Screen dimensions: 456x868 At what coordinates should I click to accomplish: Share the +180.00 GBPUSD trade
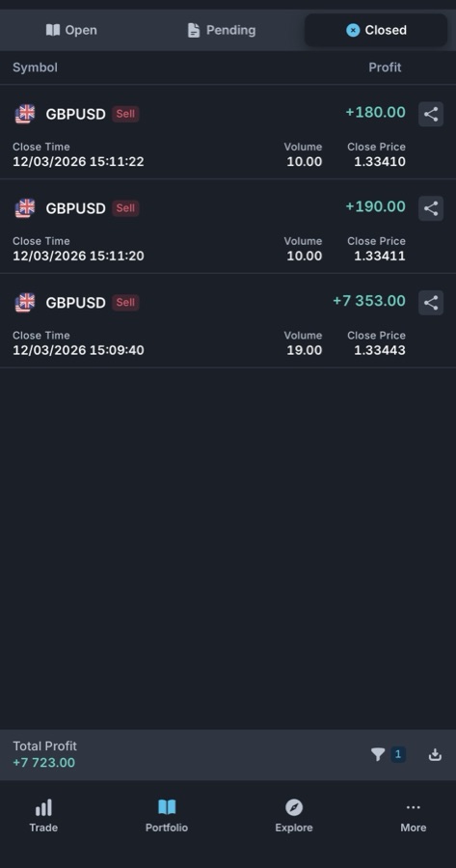pos(431,114)
